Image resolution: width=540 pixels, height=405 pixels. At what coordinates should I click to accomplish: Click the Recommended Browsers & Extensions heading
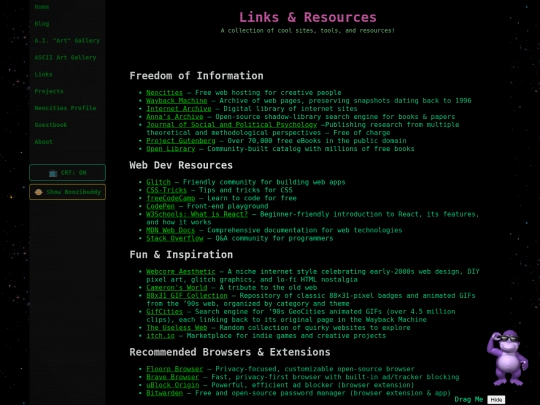pyautogui.click(x=230, y=352)
